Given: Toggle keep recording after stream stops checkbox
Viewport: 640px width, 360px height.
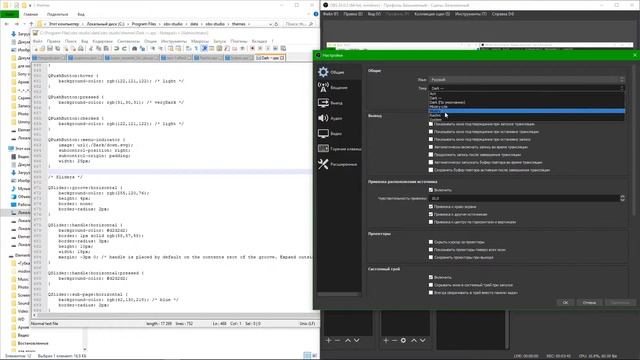Looking at the screenshot, I should pyautogui.click(x=431, y=155).
